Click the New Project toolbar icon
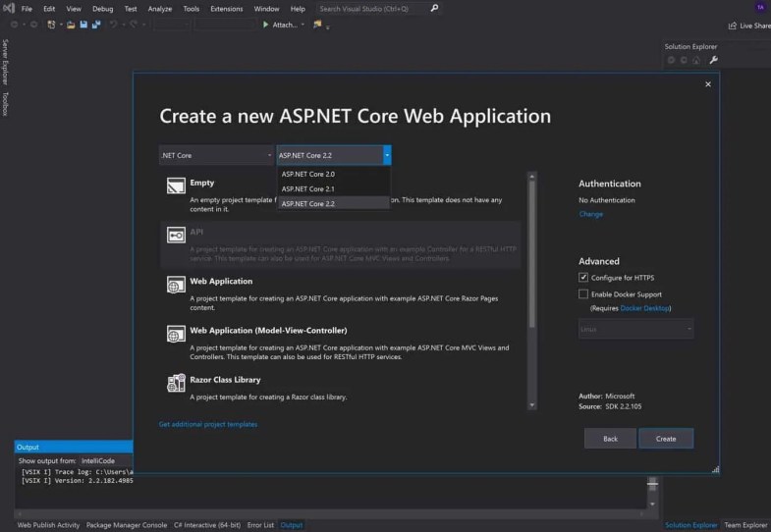The height and width of the screenshot is (532, 771). coord(51,25)
